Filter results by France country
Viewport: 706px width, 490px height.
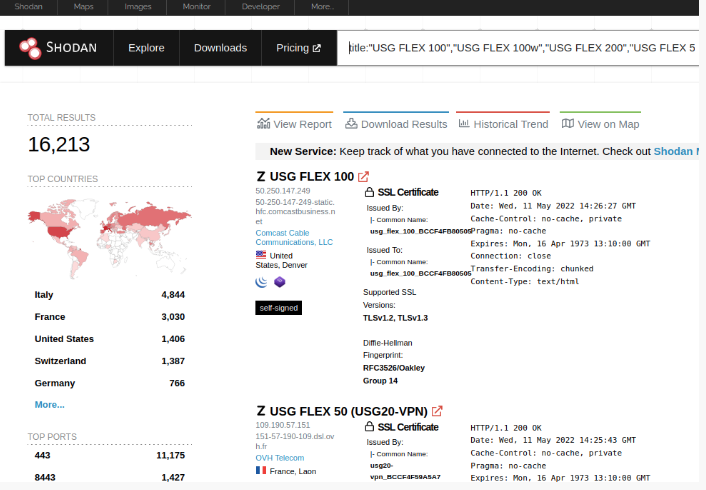click(x=50, y=317)
